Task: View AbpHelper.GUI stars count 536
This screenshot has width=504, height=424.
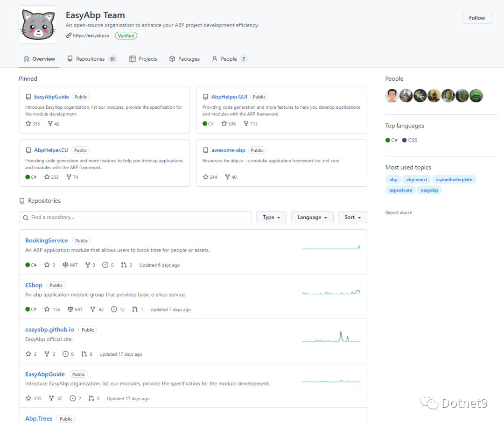Action: (229, 124)
